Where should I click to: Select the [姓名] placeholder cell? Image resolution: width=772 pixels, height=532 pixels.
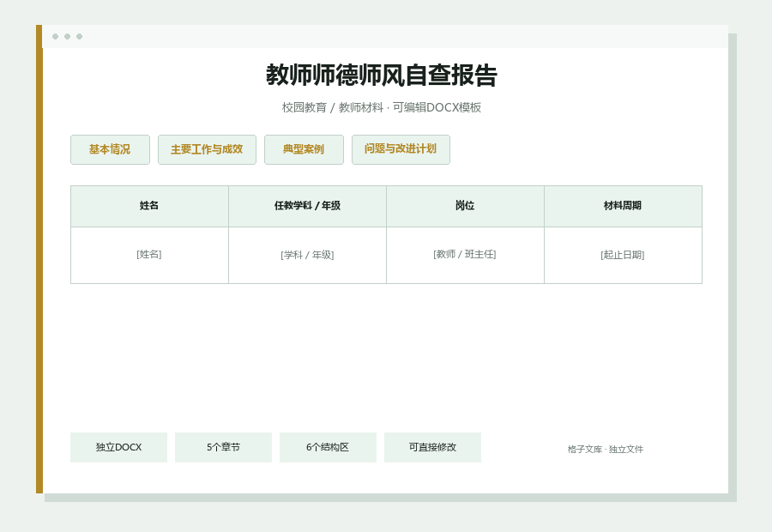[149, 255]
